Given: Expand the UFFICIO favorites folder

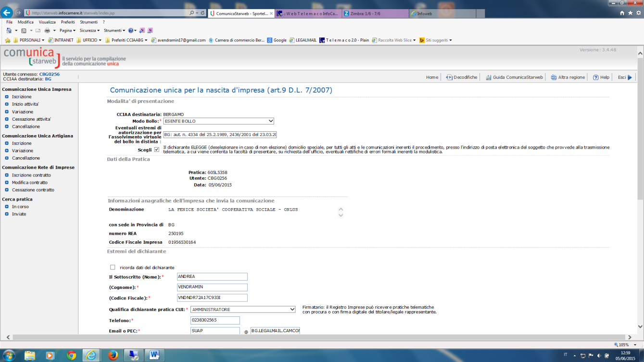Looking at the screenshot, I should (89, 40).
